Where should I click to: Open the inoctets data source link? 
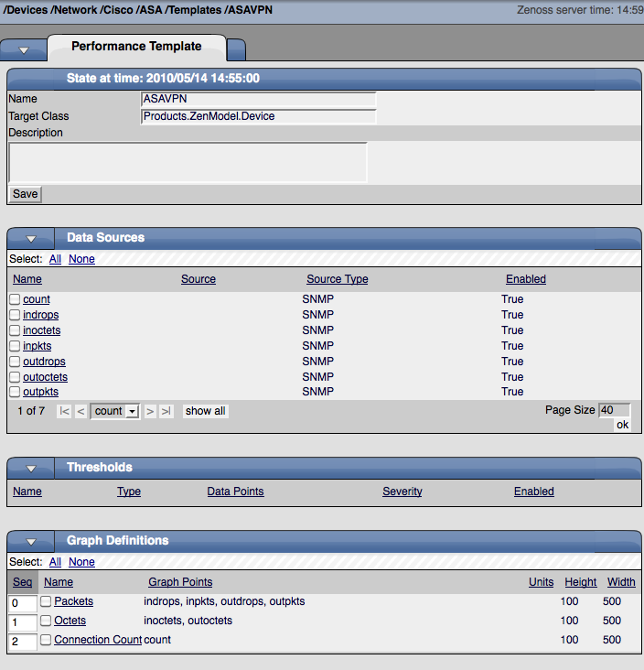click(41, 330)
